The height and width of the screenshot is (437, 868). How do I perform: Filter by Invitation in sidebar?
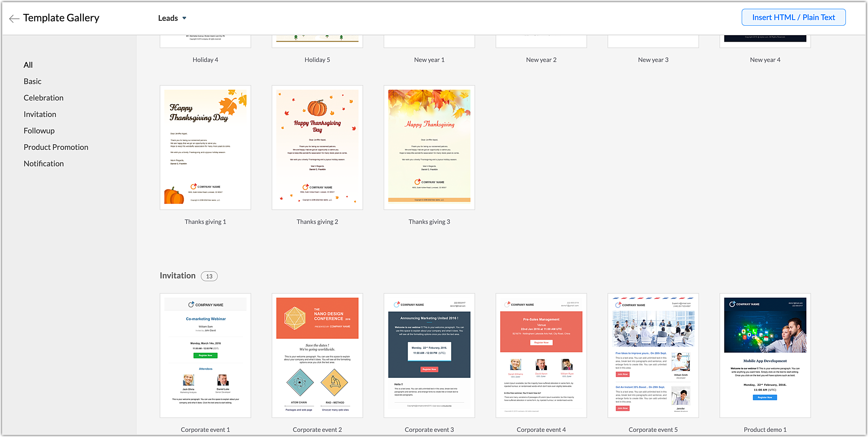(x=40, y=115)
